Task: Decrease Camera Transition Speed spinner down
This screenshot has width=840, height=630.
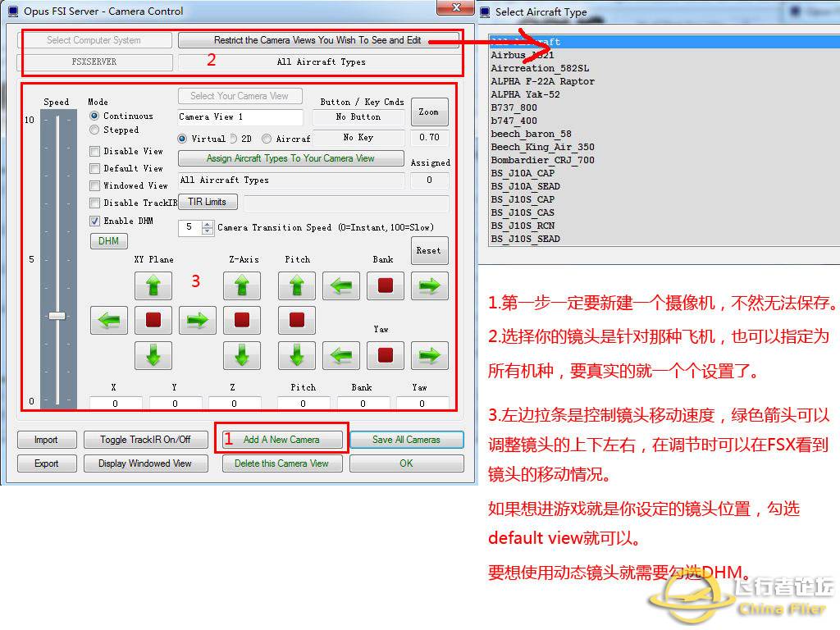Action: 208,231
